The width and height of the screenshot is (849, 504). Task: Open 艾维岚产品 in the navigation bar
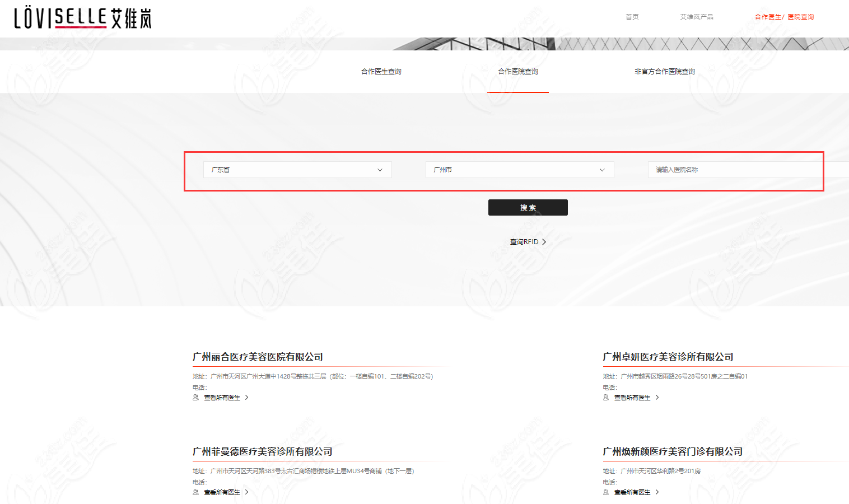[696, 17]
